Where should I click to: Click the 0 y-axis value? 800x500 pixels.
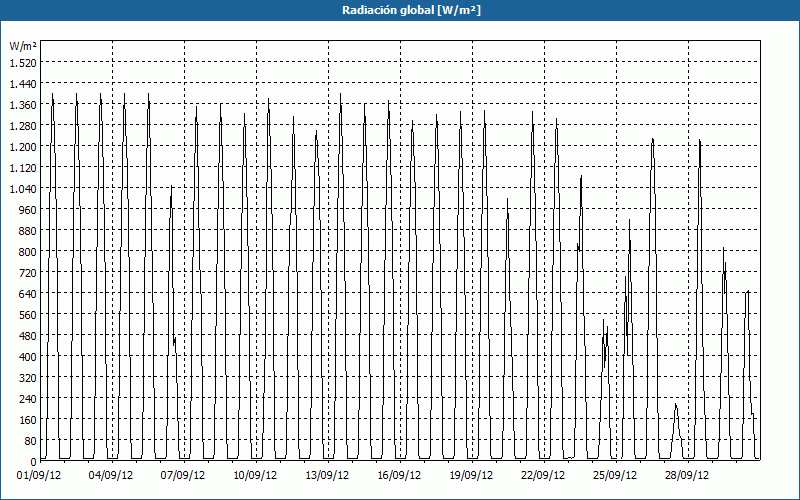click(34, 462)
